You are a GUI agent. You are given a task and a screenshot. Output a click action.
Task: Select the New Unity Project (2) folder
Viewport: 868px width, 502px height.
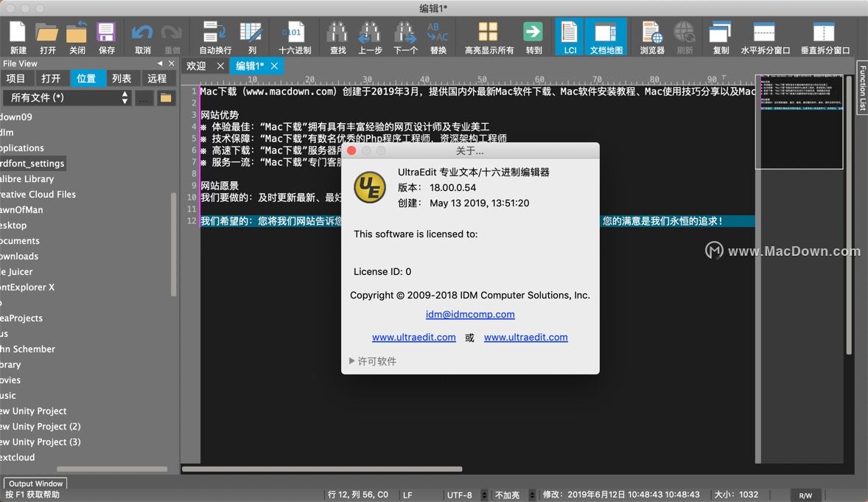pos(40,427)
